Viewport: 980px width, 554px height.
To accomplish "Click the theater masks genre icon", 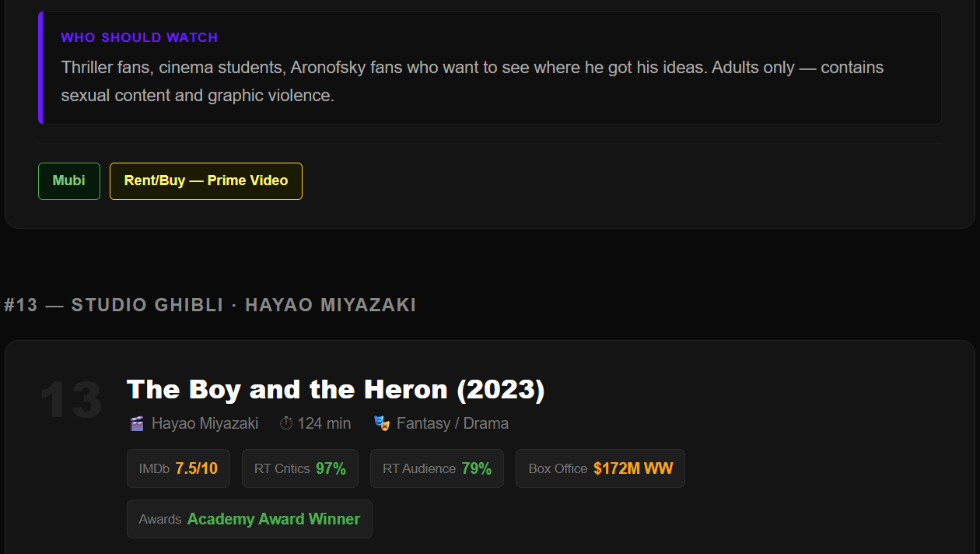I will coord(381,423).
